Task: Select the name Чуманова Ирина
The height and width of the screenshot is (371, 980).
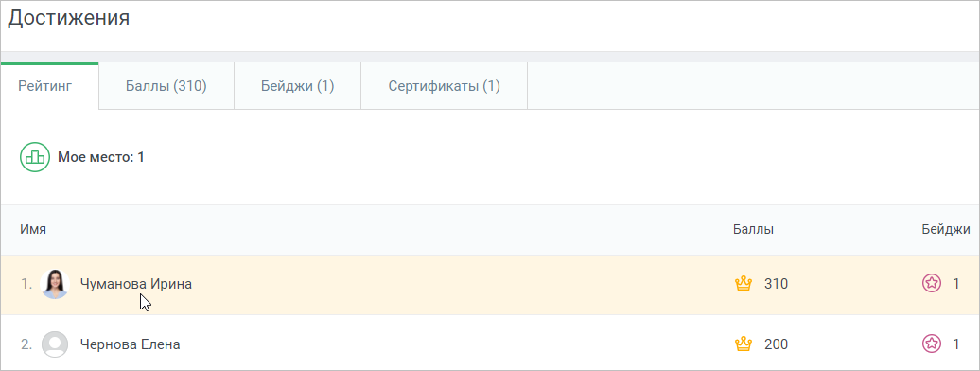Action: [x=136, y=284]
